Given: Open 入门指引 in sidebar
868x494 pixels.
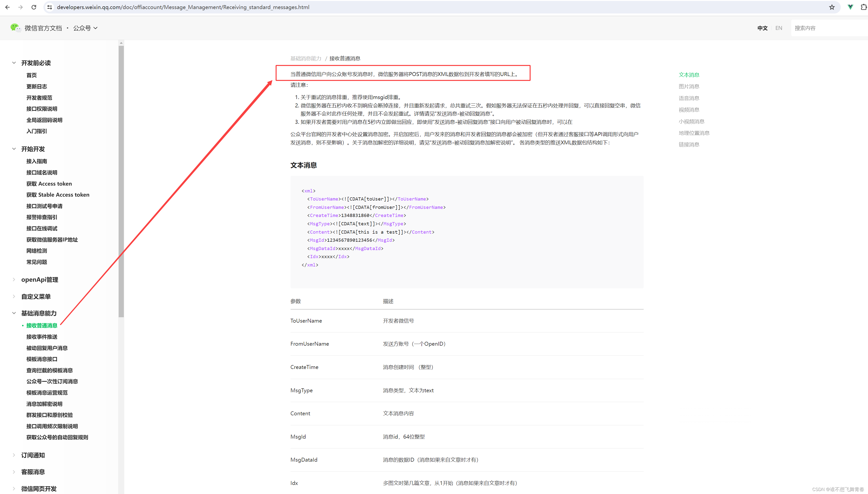Looking at the screenshot, I should [37, 131].
